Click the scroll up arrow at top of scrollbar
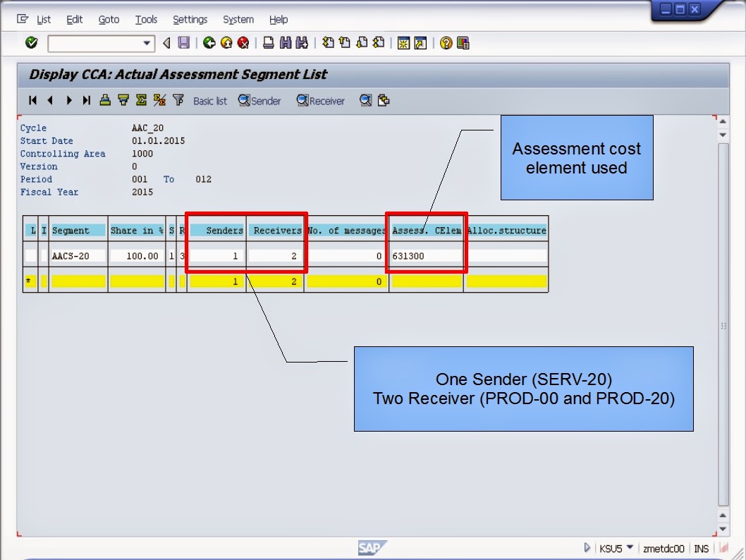746x560 pixels. pos(723,121)
